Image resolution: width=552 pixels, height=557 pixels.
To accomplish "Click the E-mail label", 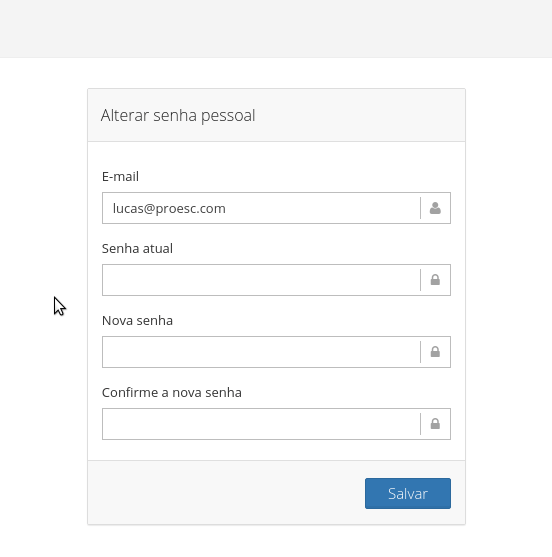I will 120,177.
